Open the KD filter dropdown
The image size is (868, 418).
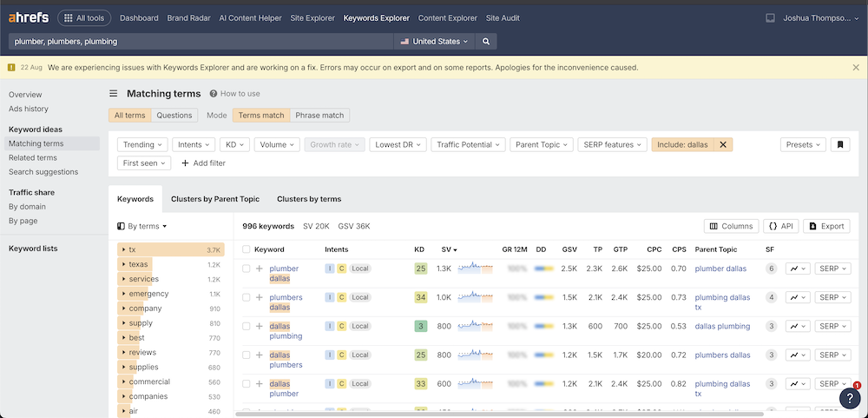pos(234,144)
